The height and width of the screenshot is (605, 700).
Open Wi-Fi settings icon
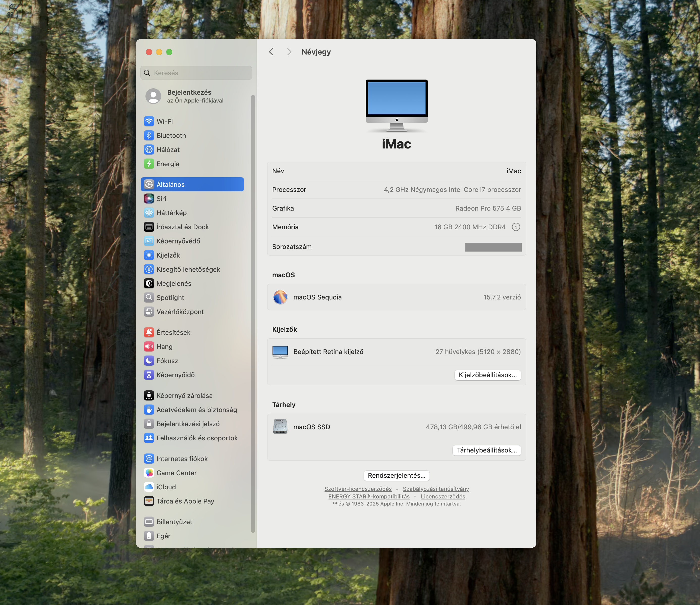tap(149, 121)
